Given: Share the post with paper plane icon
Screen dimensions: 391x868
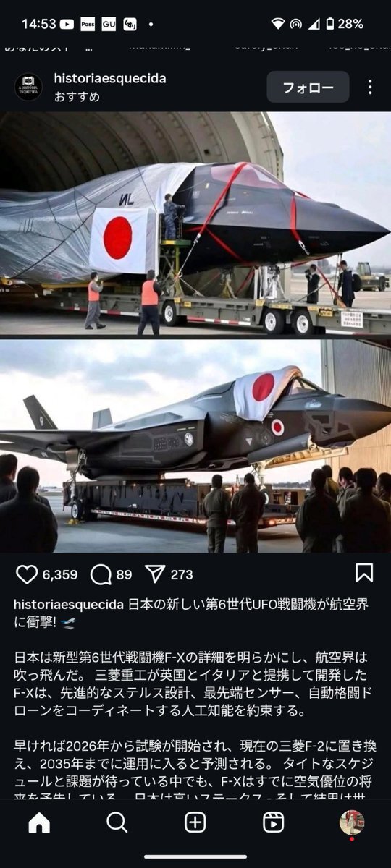Looking at the screenshot, I should click(155, 574).
